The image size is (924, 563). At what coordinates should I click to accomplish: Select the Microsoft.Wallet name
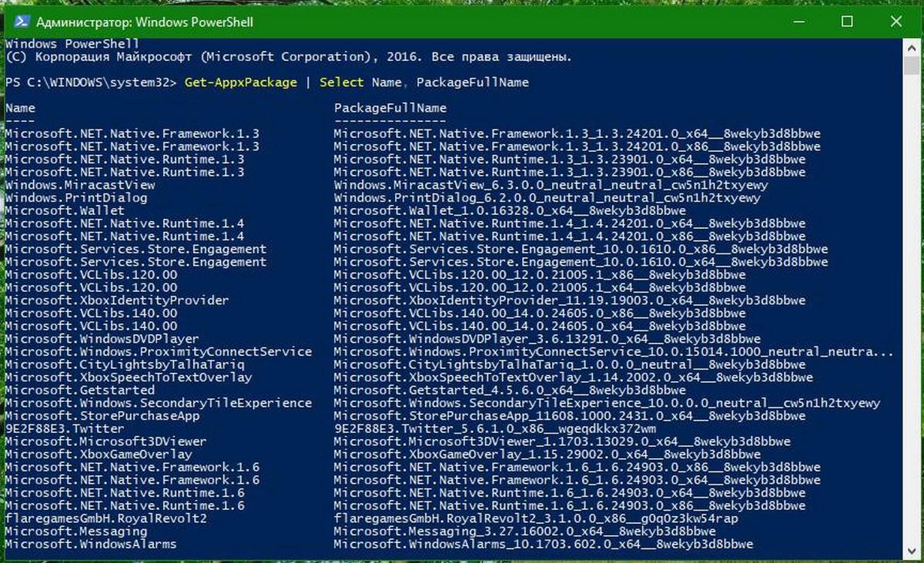[x=65, y=210]
